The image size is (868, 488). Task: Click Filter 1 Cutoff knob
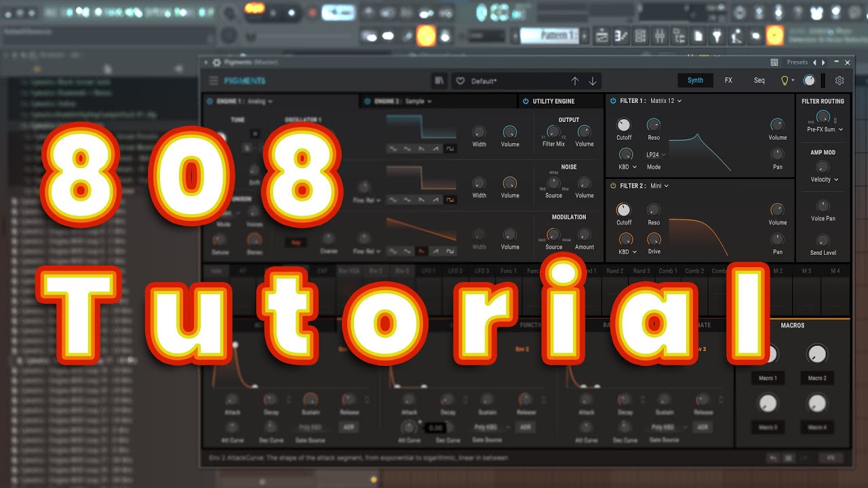[624, 125]
